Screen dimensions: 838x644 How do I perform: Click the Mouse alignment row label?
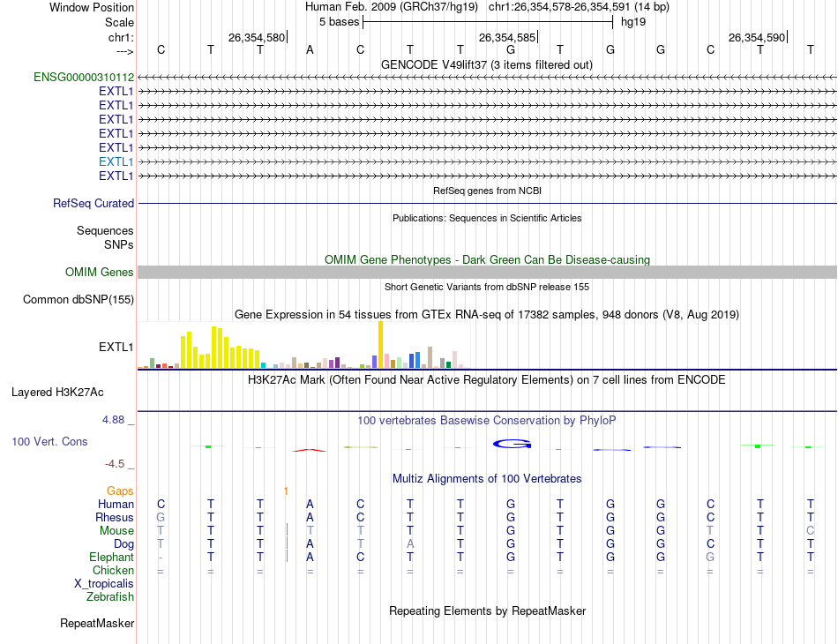[x=116, y=531]
